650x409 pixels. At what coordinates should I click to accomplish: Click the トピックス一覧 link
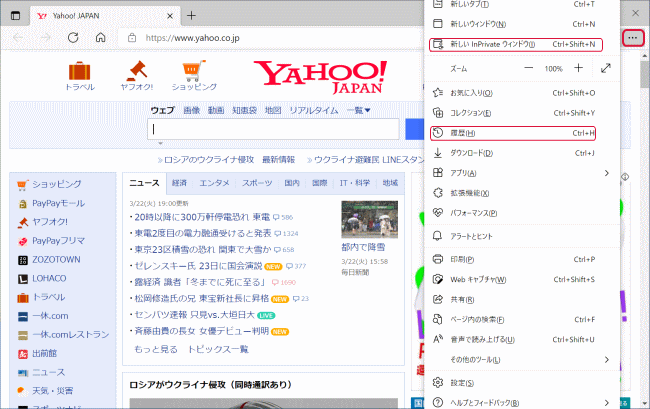(218, 349)
